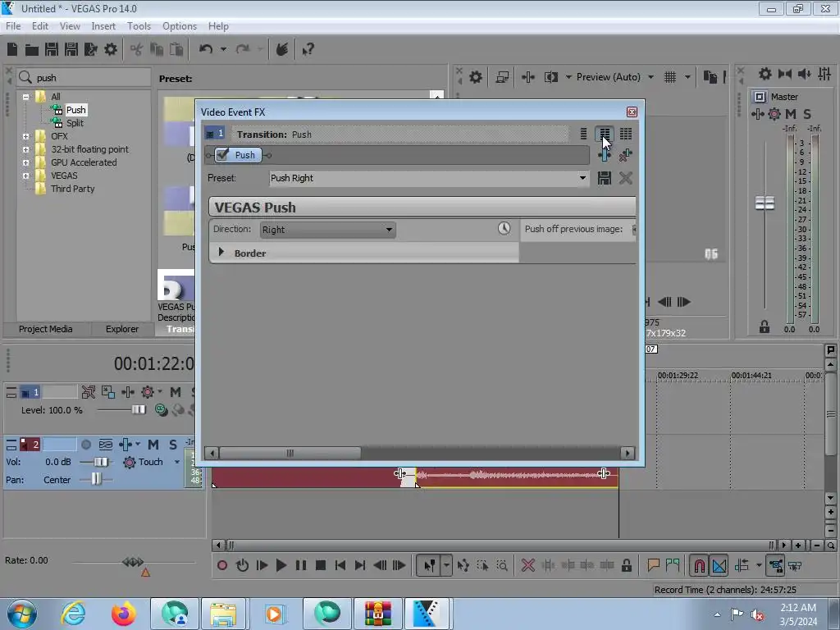Play the timeline from cursor
This screenshot has height=630, width=840.
coord(281,565)
